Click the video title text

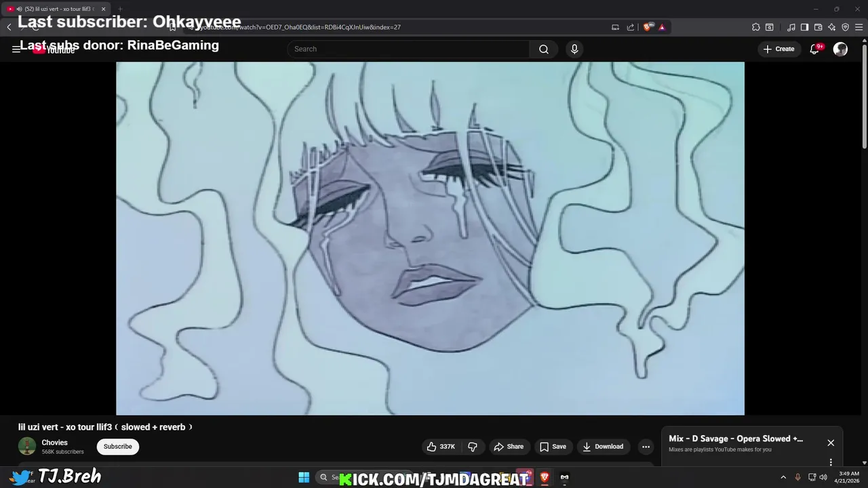(x=106, y=427)
